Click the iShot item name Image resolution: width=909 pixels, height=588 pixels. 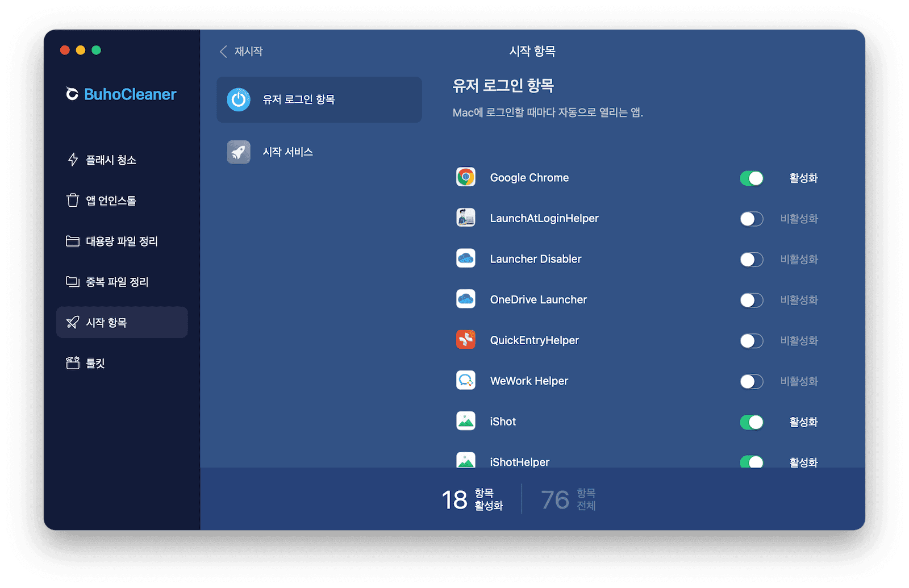point(503,422)
